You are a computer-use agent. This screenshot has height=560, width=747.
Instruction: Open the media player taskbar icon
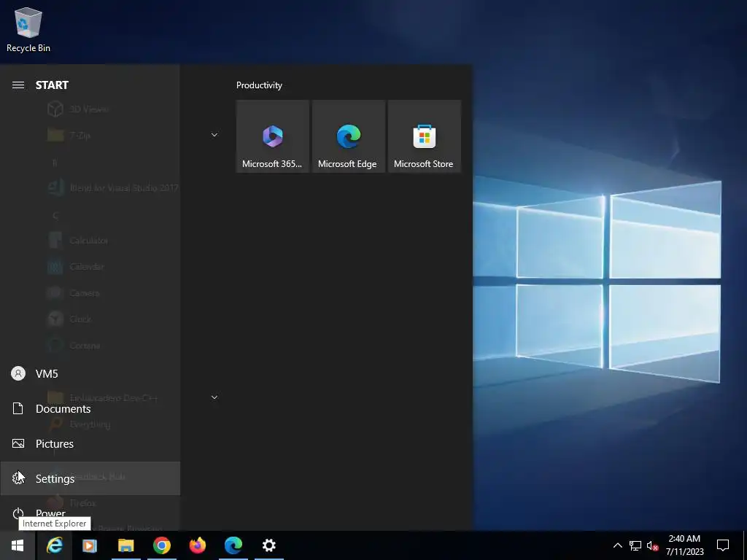coord(90,545)
